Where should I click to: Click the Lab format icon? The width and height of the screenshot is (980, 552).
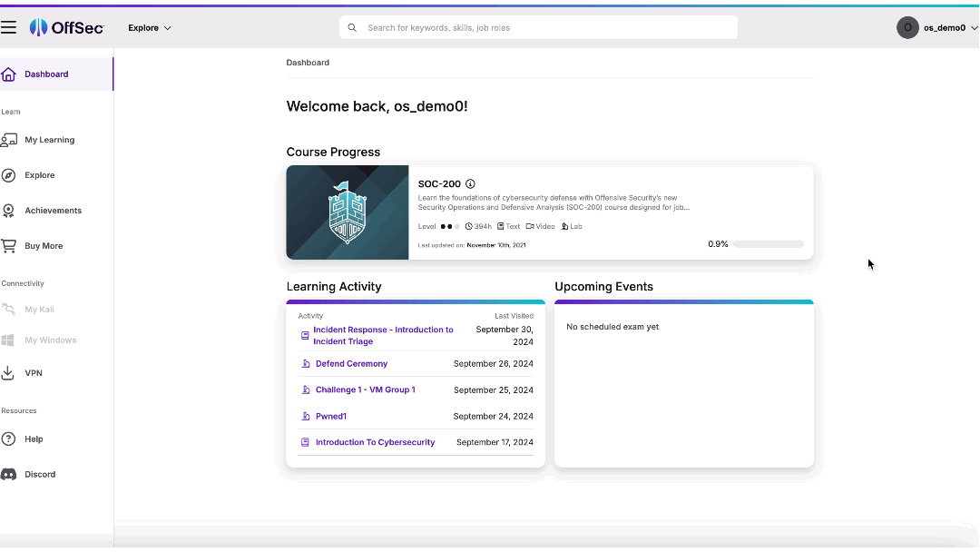[x=564, y=226]
